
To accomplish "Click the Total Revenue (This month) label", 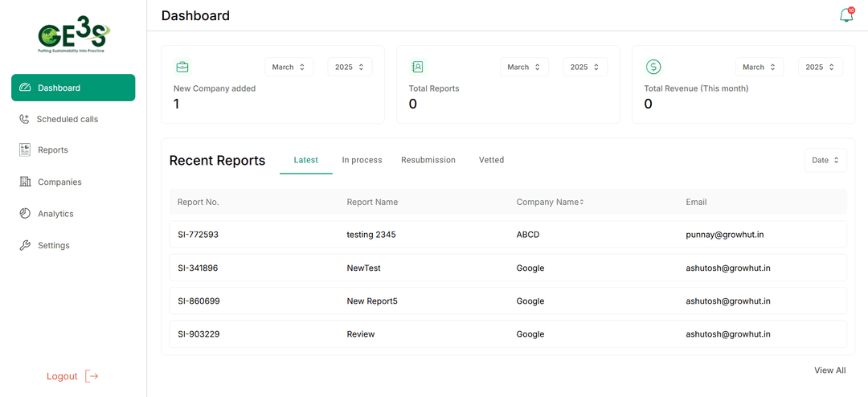I will point(696,88).
